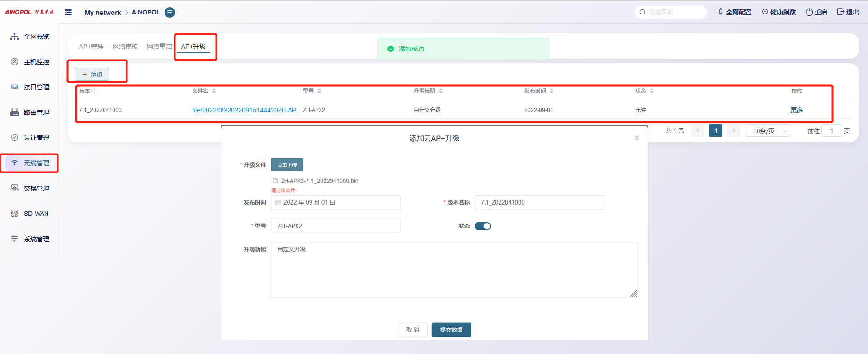Screen dimensions: 868x354
Task: Toggle the 状态 status switch off
Action: tap(482, 226)
